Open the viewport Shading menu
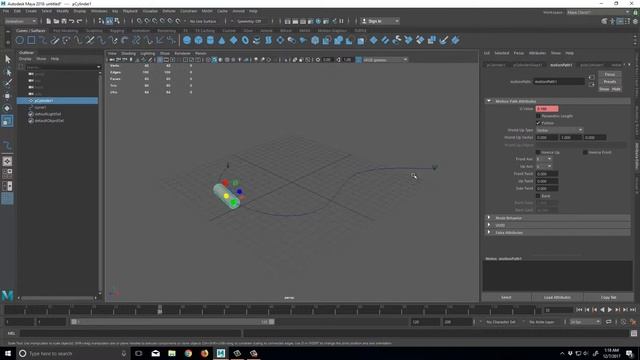Viewport: 640px width, 360px height. [x=128, y=53]
